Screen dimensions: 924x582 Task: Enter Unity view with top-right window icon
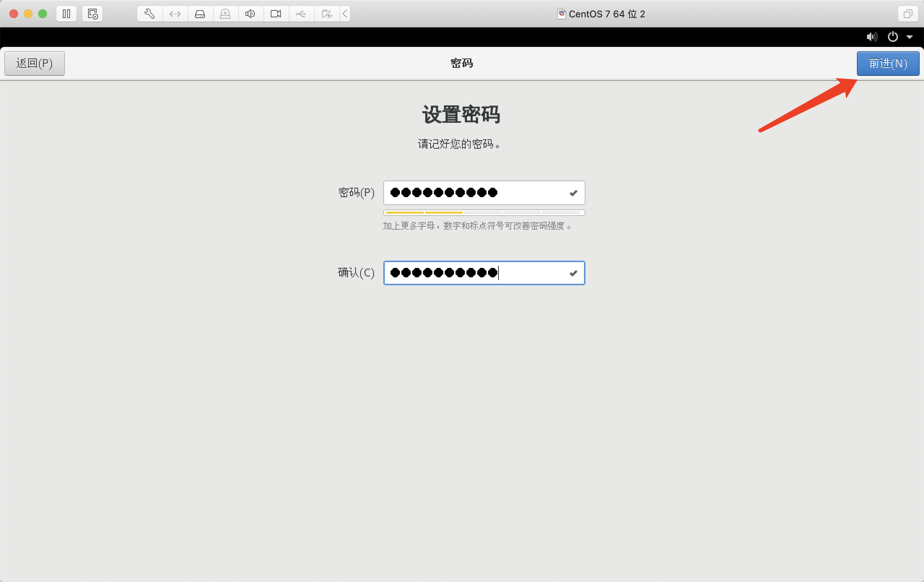907,14
